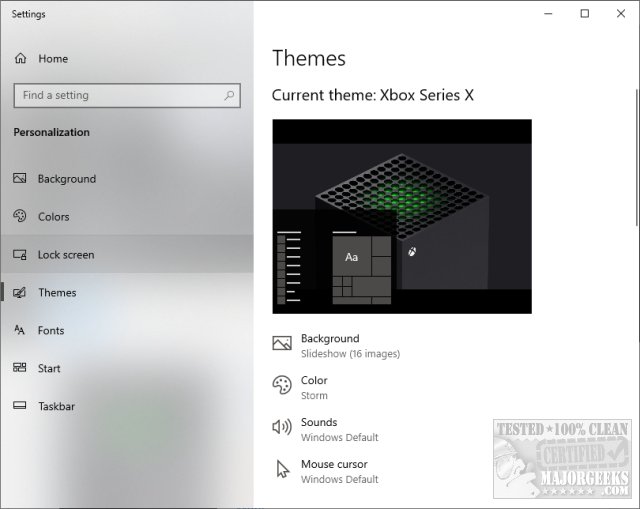Select Lock screen in the sidebar
This screenshot has height=509, width=640.
[x=127, y=254]
